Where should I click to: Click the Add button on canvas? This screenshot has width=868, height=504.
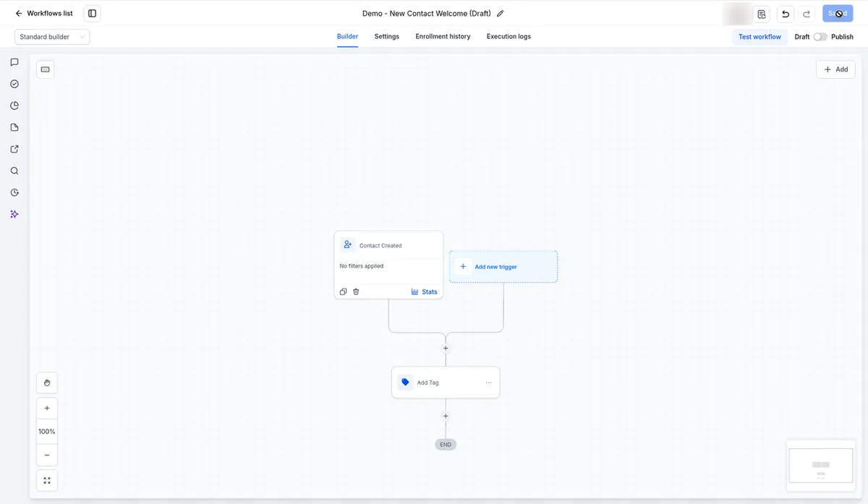click(835, 69)
